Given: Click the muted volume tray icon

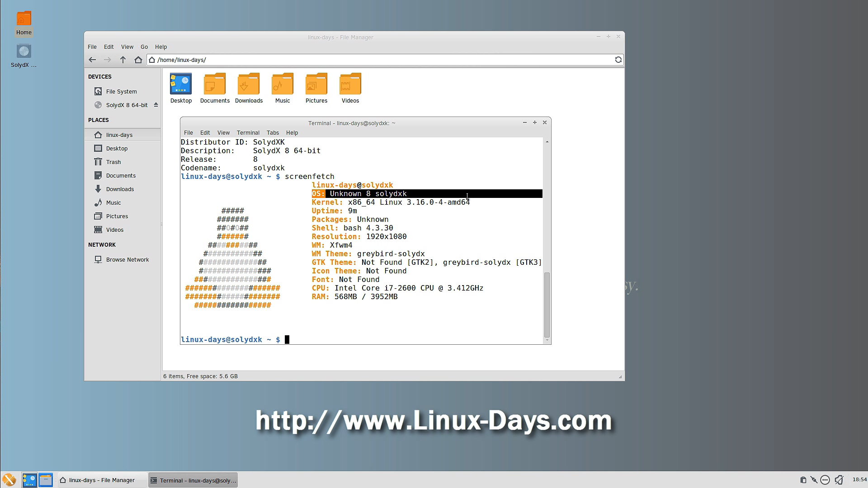Looking at the screenshot, I should (839, 480).
